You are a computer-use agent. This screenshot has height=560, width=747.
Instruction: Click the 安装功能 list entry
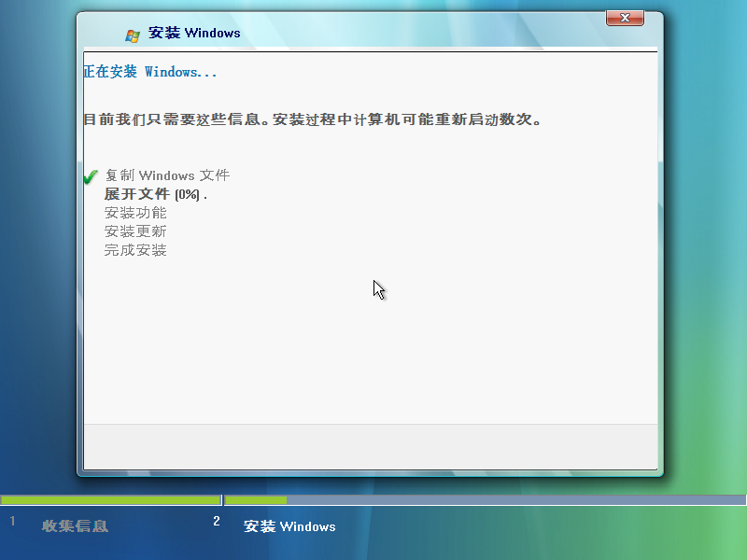(x=134, y=212)
